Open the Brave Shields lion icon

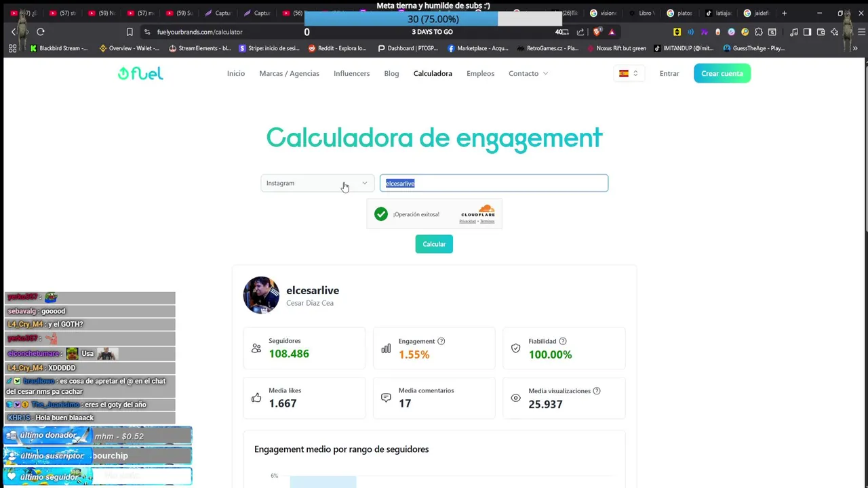point(597,32)
